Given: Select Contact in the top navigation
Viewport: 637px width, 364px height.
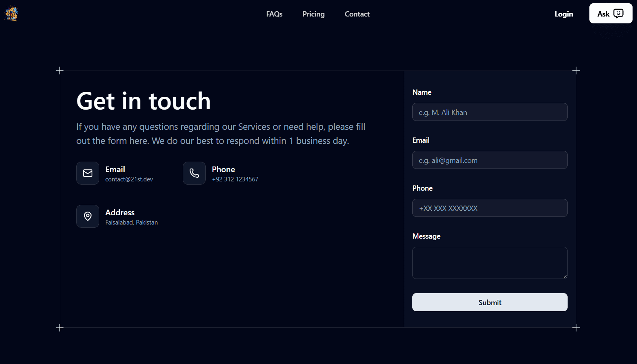Looking at the screenshot, I should tap(357, 14).
